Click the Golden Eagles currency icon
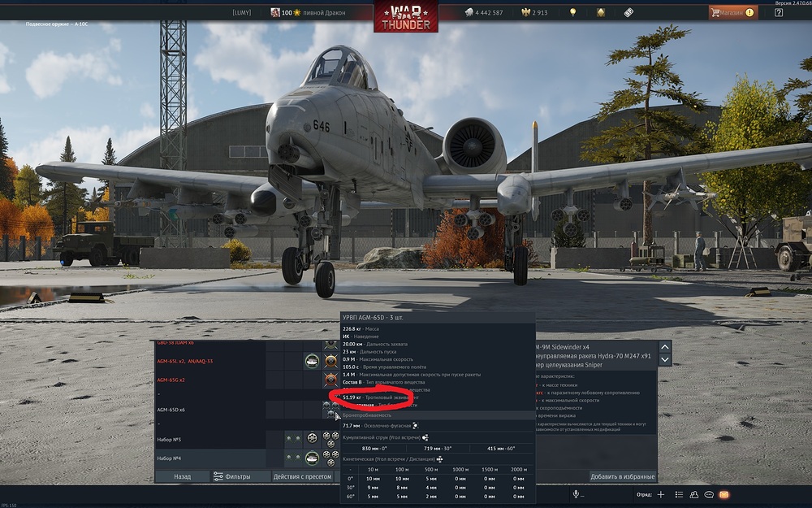This screenshot has height=508, width=812. point(525,12)
